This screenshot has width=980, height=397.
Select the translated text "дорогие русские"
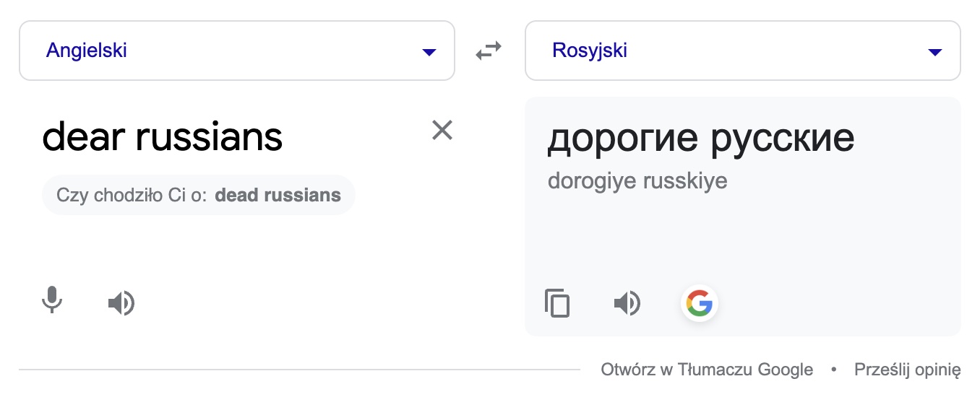point(700,139)
